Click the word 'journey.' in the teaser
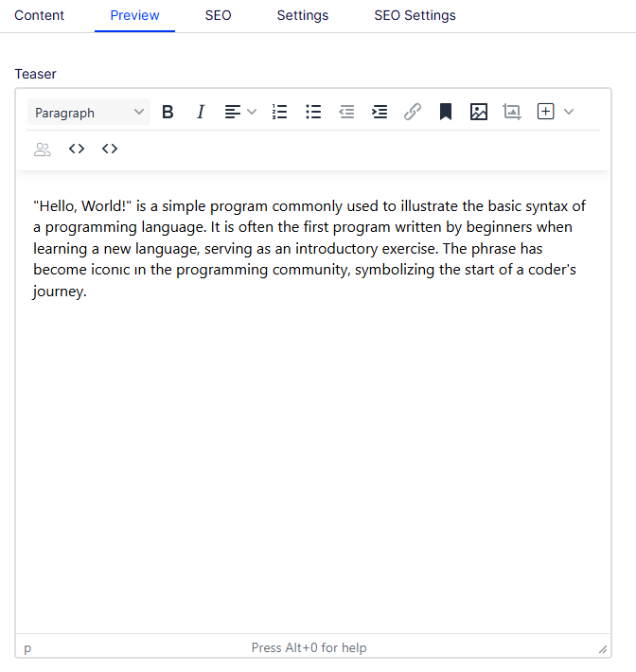636x672 pixels. click(x=60, y=292)
